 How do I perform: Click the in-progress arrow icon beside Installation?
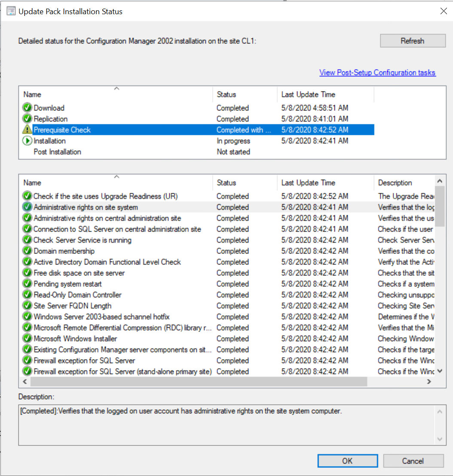(x=27, y=140)
